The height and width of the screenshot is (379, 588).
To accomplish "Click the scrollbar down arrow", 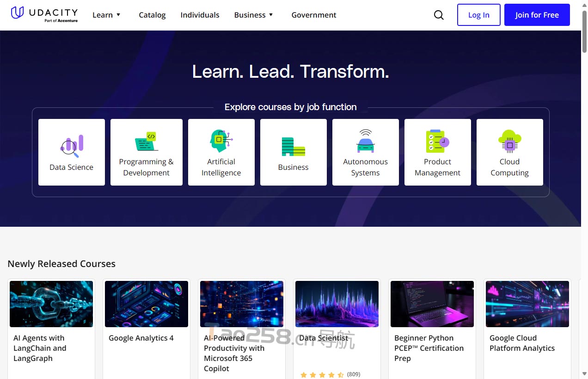I will click(x=584, y=374).
